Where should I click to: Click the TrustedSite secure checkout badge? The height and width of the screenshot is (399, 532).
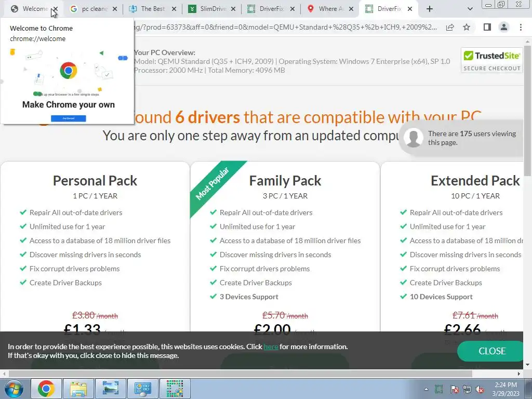(491, 60)
